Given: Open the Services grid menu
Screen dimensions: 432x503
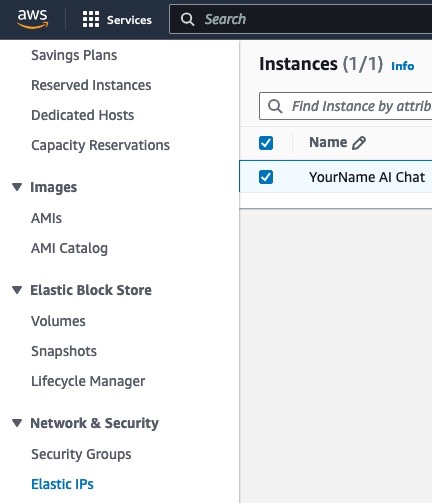Looking at the screenshot, I should pyautogui.click(x=91, y=19).
